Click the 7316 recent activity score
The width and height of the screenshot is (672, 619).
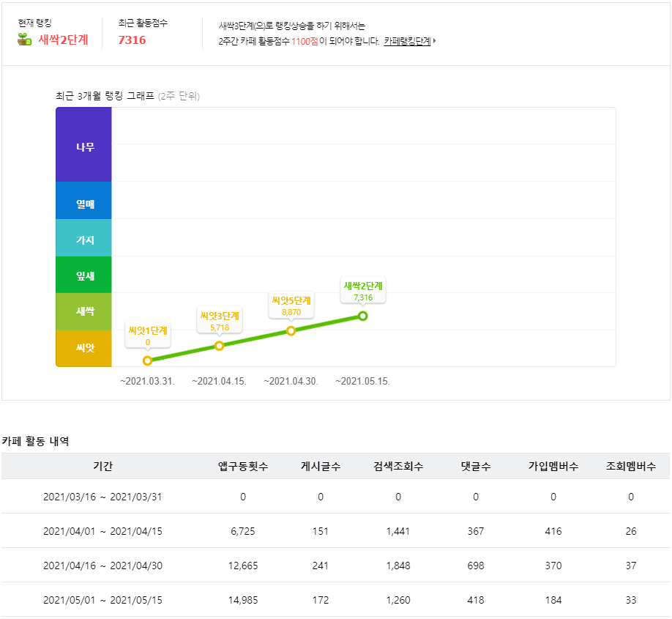tap(132, 40)
